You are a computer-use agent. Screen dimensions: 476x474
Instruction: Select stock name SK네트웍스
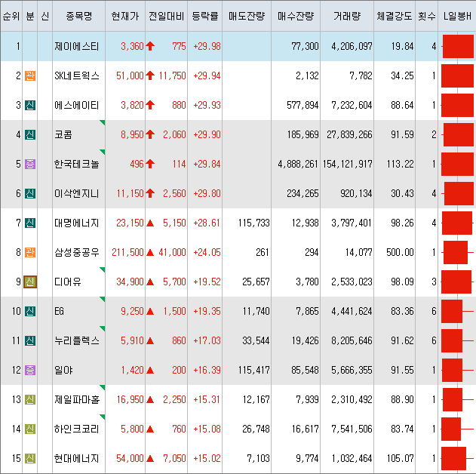coord(77,75)
